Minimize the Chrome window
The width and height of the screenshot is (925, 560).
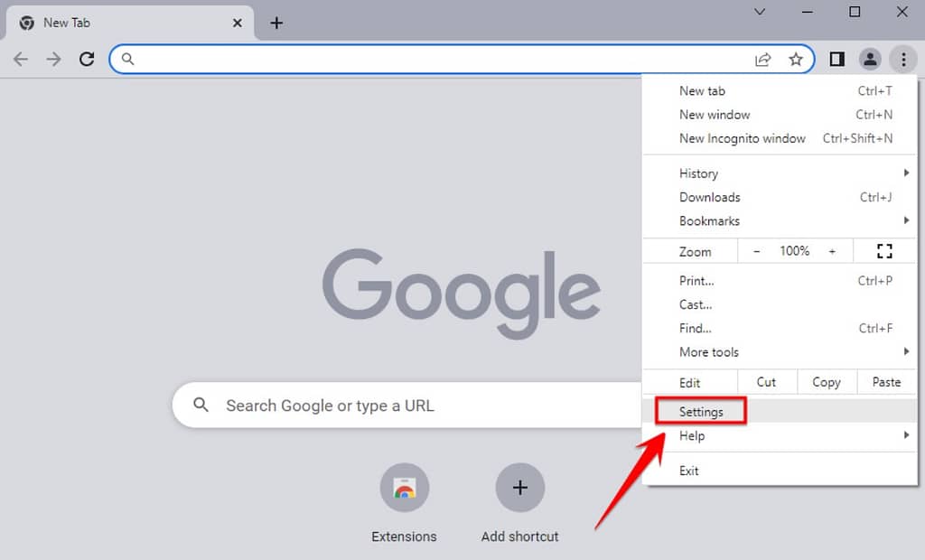click(808, 12)
